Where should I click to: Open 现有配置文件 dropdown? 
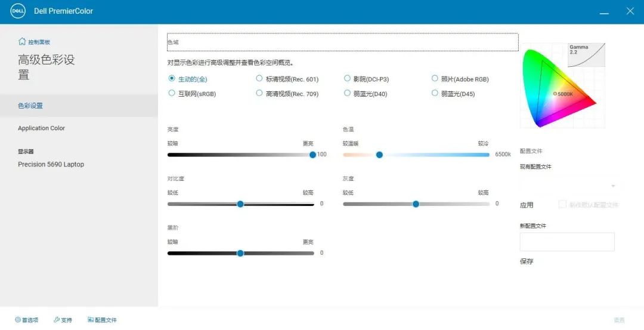click(568, 186)
